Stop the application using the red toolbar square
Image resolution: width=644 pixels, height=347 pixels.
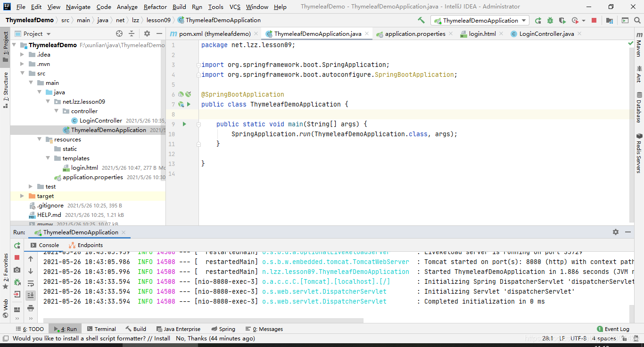pos(594,20)
